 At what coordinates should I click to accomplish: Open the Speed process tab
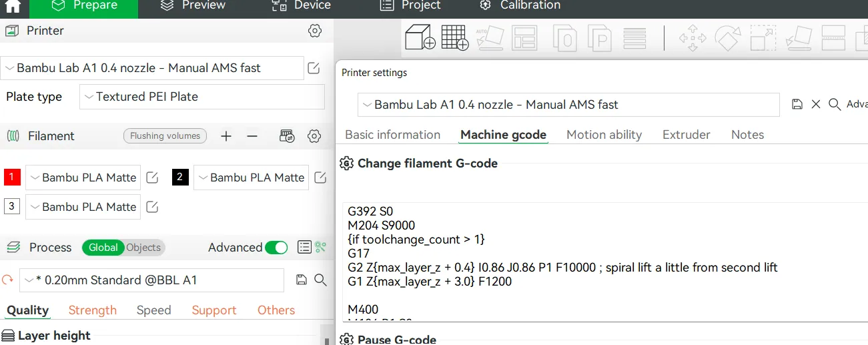[154, 310]
